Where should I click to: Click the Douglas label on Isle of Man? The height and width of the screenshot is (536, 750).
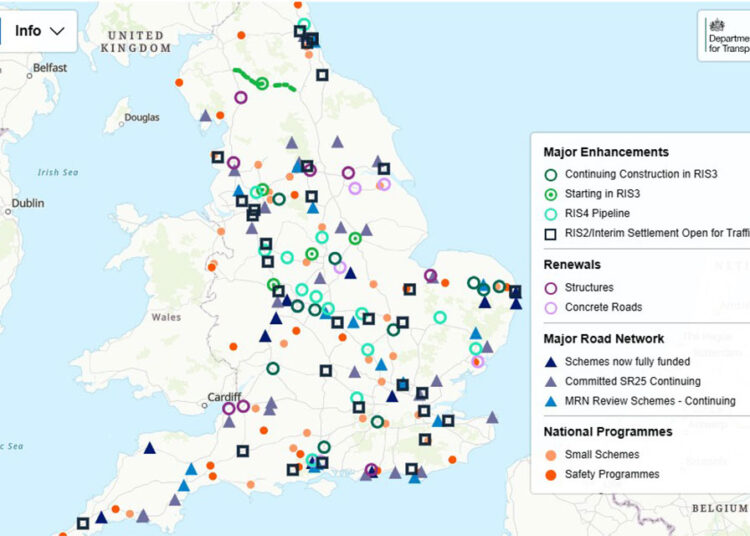point(142,117)
